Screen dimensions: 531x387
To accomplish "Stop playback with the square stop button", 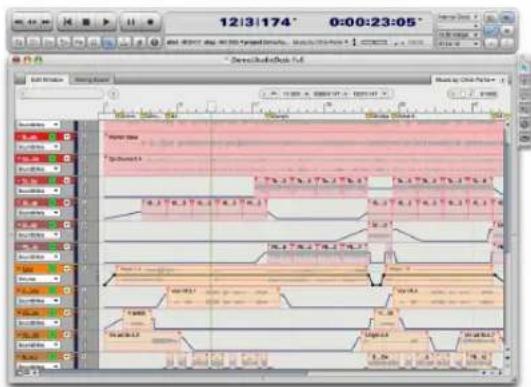I will point(86,22).
